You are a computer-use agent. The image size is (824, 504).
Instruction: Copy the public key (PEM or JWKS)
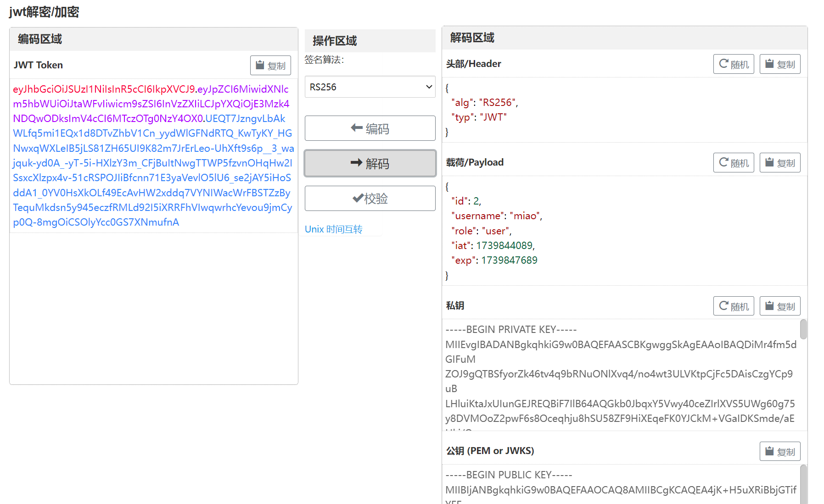pos(779,452)
